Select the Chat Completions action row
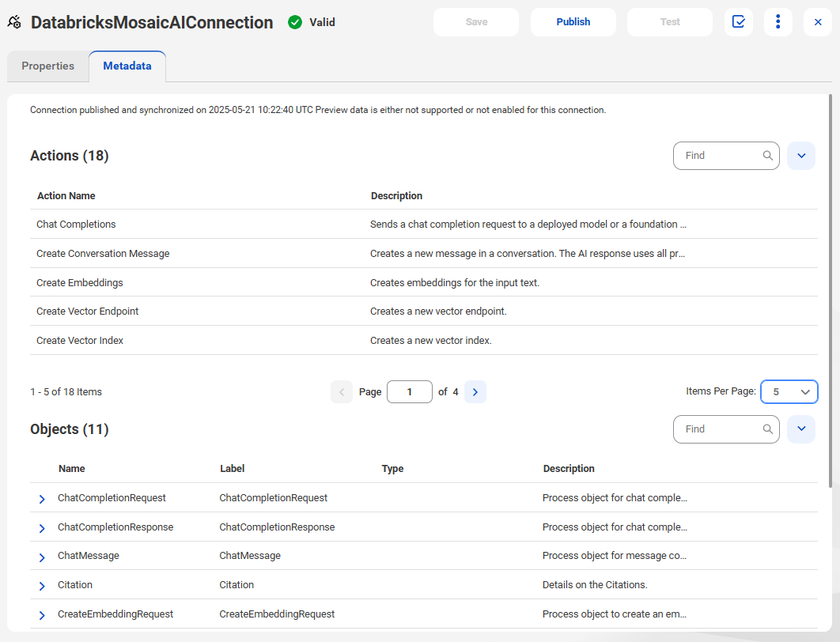Viewport: 840px width, 642px height. (x=424, y=225)
